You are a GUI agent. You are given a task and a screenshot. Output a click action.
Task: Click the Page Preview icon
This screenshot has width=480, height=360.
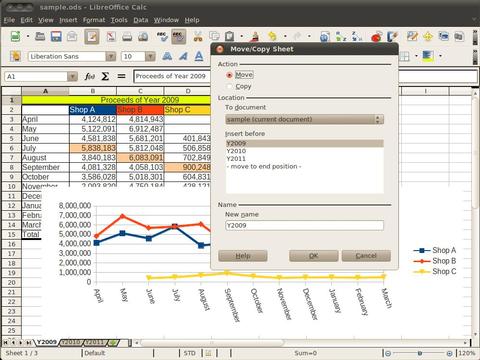pos(143,36)
